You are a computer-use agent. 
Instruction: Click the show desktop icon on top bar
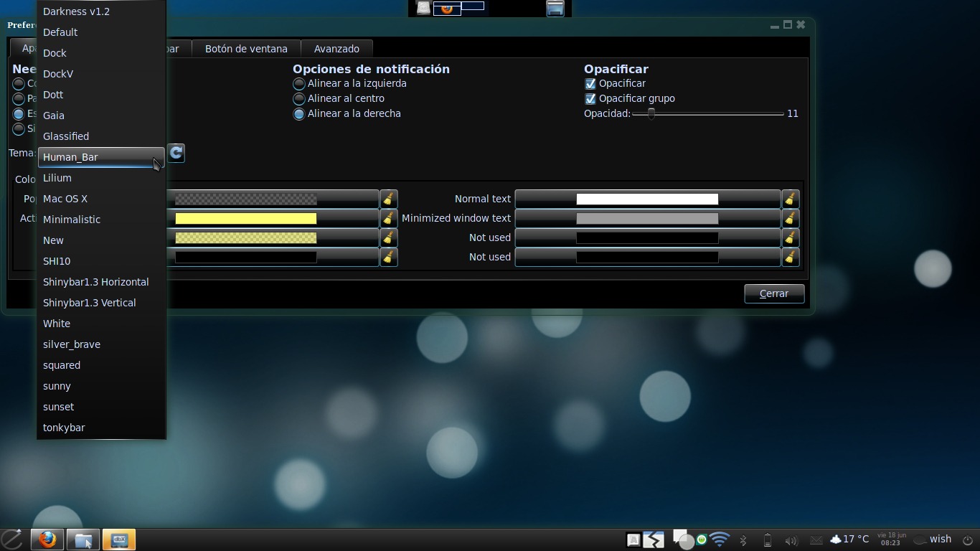tap(555, 8)
